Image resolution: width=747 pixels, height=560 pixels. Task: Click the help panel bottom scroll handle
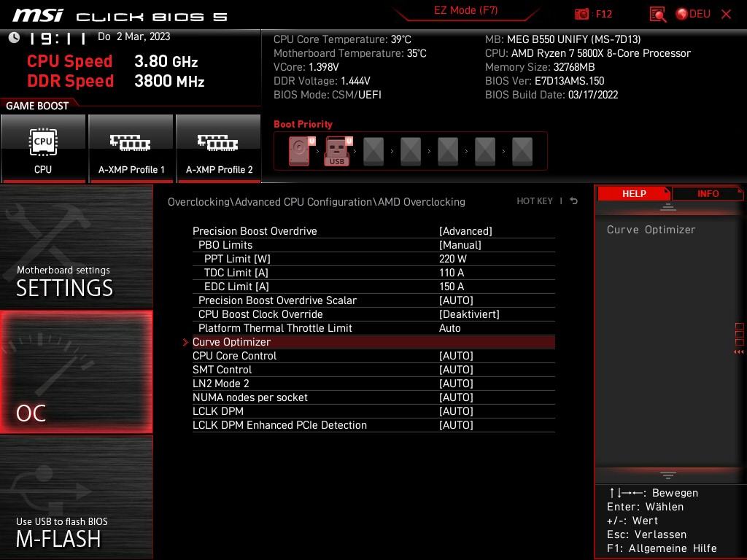pyautogui.click(x=668, y=475)
